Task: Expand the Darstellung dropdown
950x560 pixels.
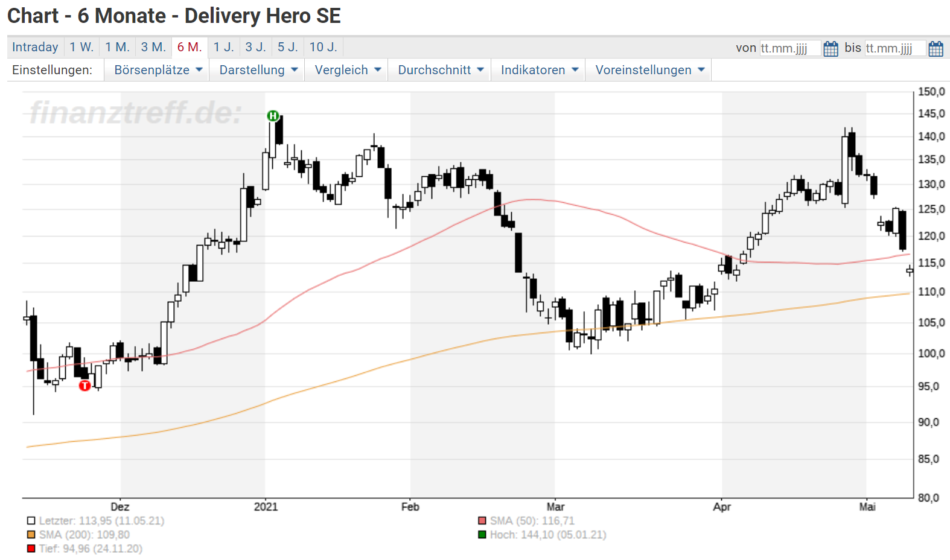Action: coord(258,70)
